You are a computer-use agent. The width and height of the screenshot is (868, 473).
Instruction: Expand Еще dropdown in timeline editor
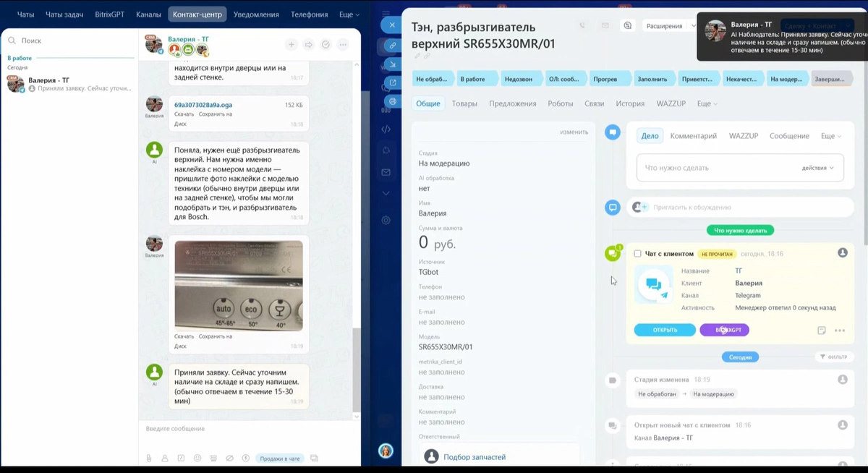point(832,136)
